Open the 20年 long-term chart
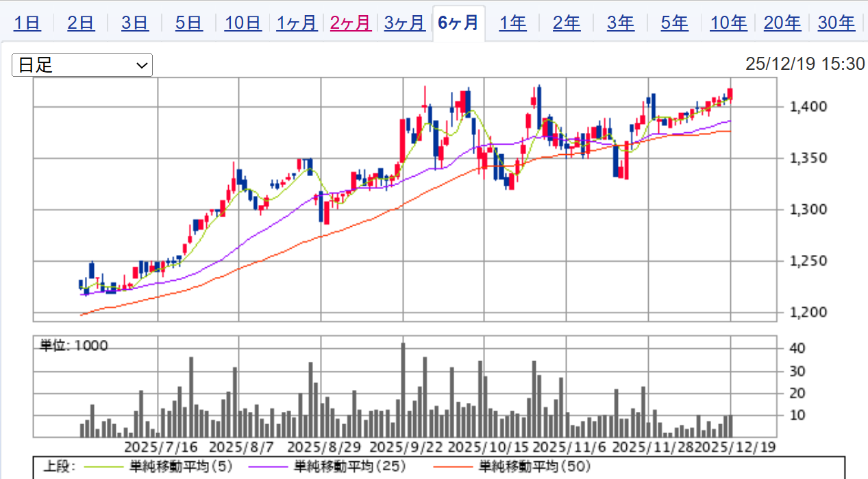 coord(782,23)
